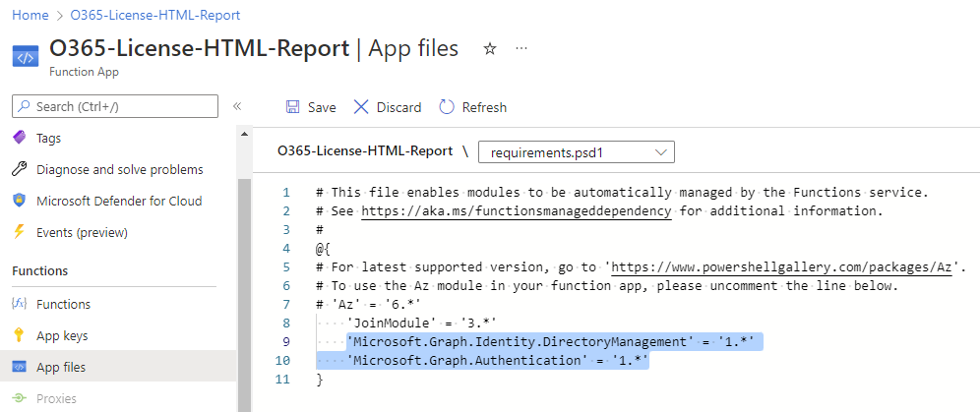Click the Events lightning bolt icon
Screen dimensions: 980x412
pos(20,232)
